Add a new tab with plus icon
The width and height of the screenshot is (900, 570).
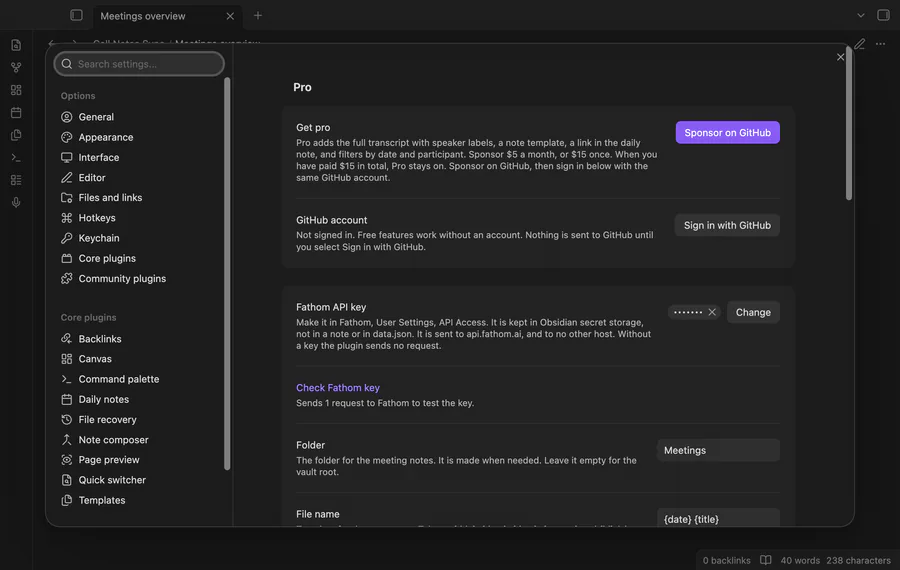pos(258,15)
